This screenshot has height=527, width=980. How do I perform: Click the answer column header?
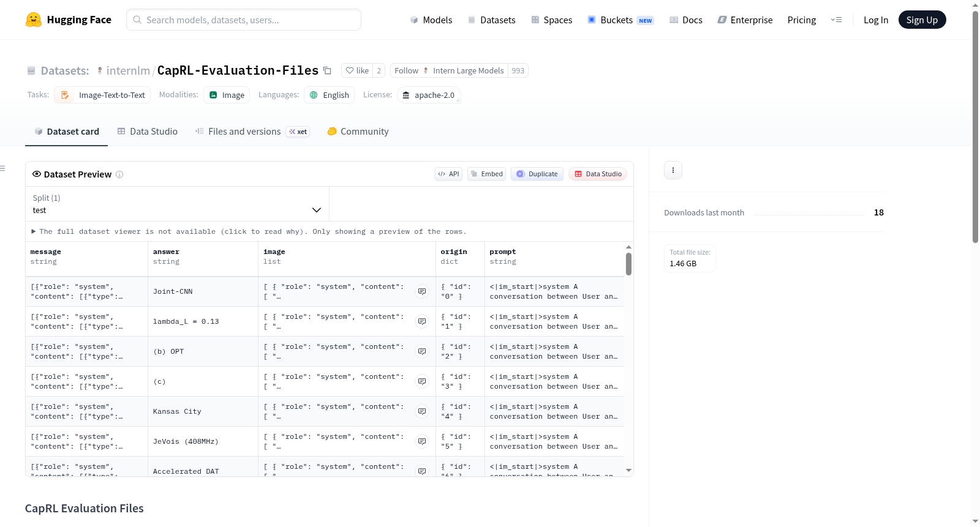coord(203,257)
